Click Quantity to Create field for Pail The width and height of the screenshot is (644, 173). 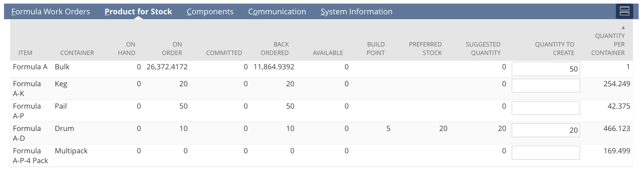[x=546, y=108]
